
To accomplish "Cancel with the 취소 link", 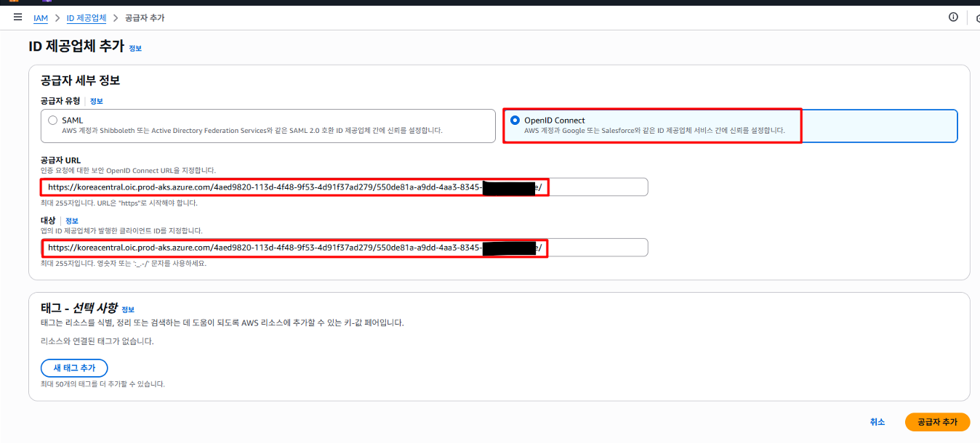I will click(877, 421).
